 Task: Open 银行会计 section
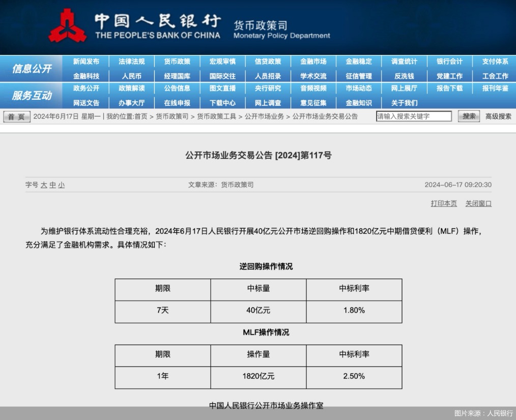tap(449, 62)
